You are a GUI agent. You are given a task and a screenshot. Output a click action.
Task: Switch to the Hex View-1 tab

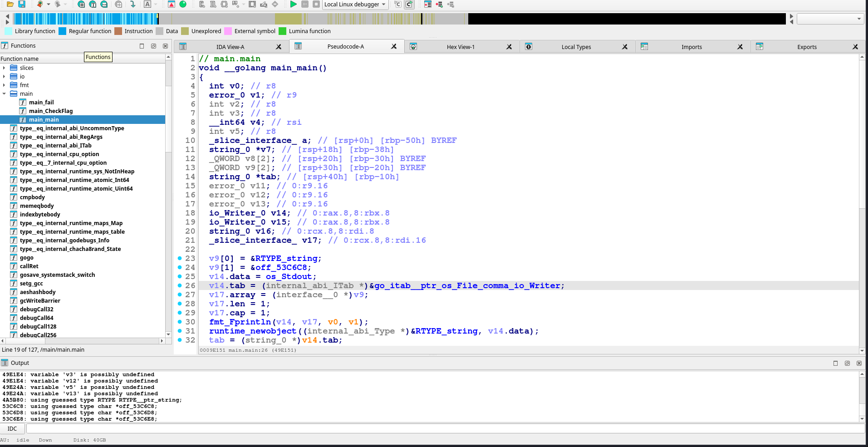click(x=460, y=47)
